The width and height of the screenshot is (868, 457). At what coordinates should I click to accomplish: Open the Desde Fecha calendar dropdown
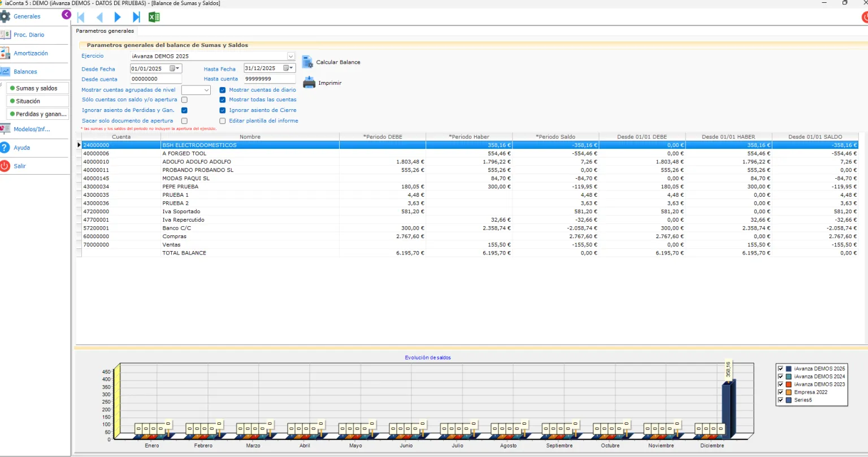click(x=177, y=68)
